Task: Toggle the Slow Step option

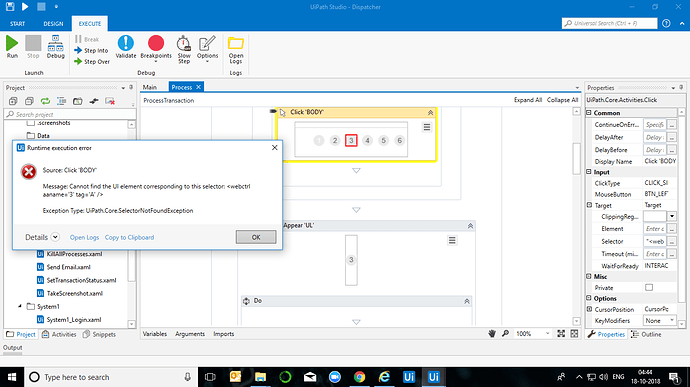Action: (x=184, y=49)
